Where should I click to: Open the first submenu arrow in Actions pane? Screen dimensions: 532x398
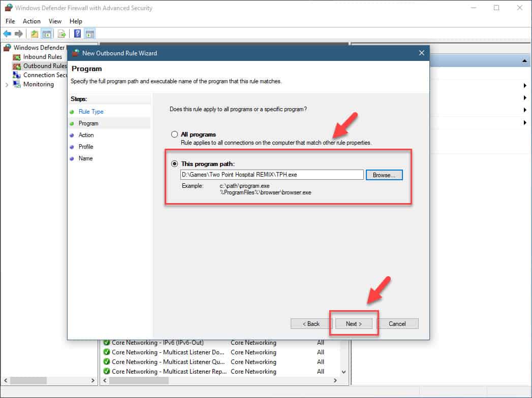pyautogui.click(x=525, y=85)
